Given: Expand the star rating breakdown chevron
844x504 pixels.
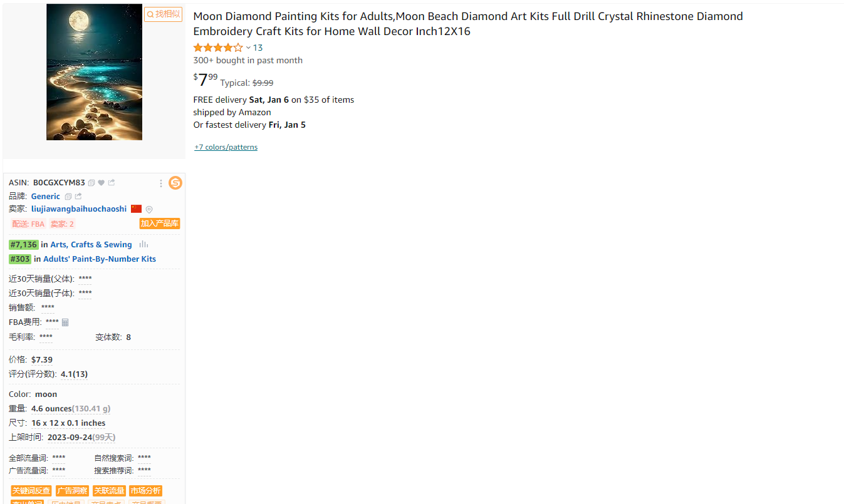Looking at the screenshot, I should 248,48.
